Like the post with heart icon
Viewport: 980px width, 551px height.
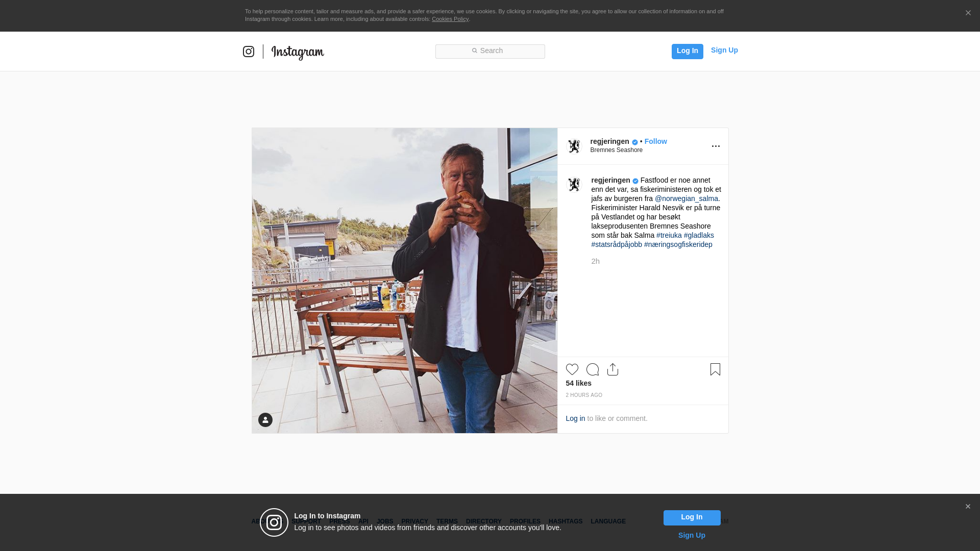(x=572, y=369)
